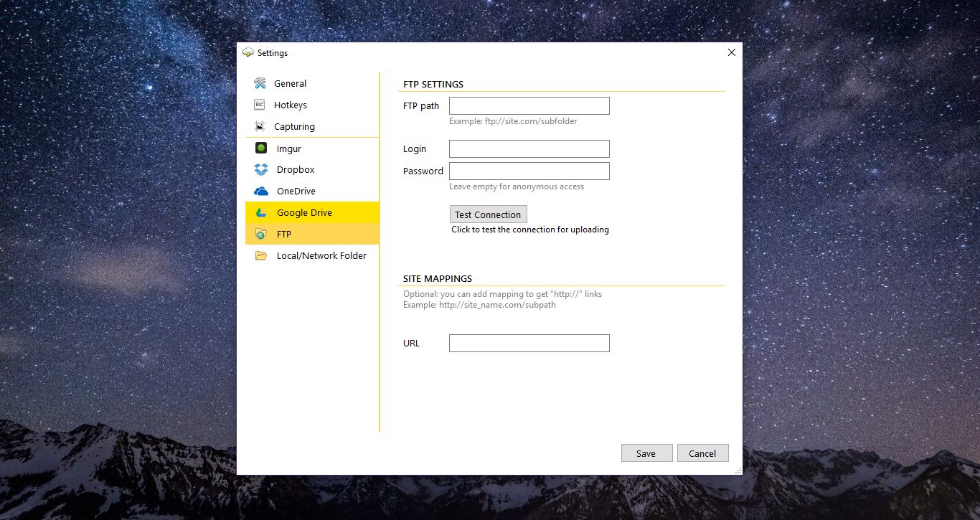
Task: Select the FTP settings entry
Action: 312,234
